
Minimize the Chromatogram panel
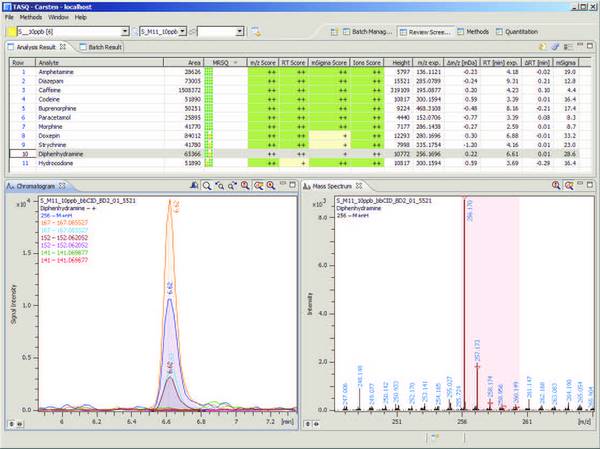point(283,184)
